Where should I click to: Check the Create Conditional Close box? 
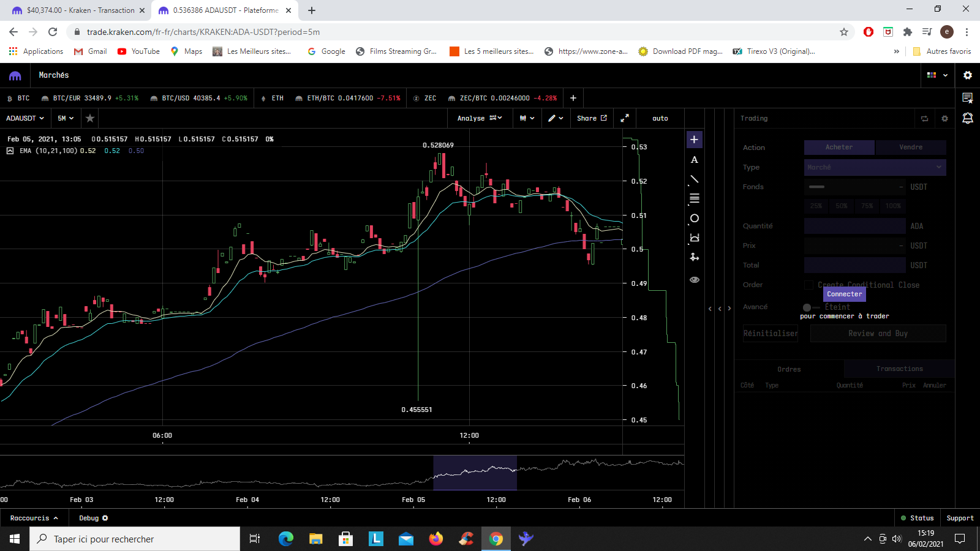(809, 285)
